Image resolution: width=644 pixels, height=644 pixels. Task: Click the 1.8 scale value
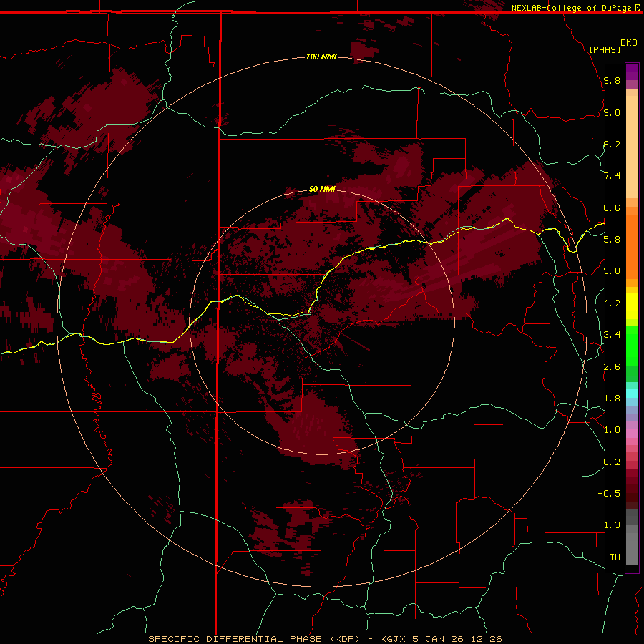click(x=612, y=399)
